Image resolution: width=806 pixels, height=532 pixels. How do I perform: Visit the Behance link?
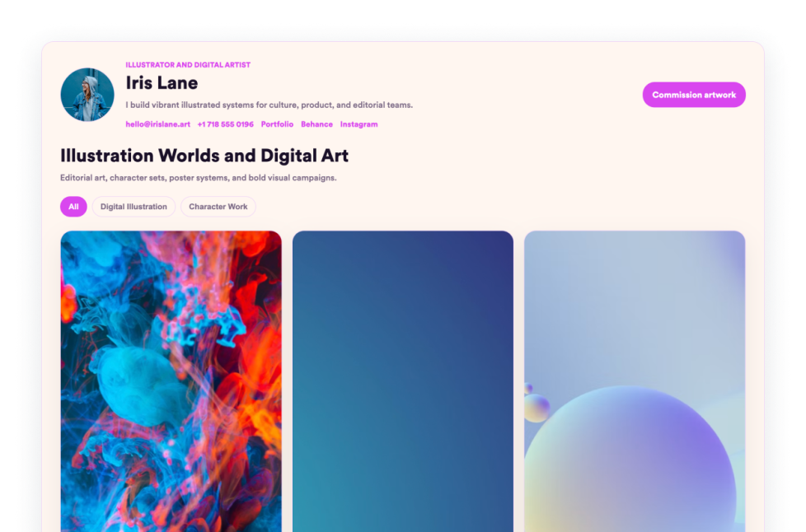pyautogui.click(x=316, y=124)
